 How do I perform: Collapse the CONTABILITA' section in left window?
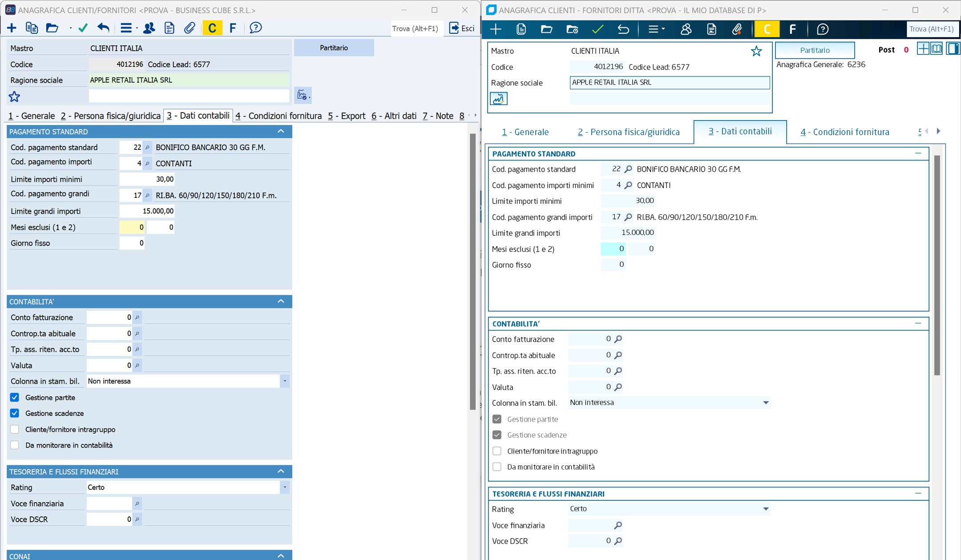pyautogui.click(x=281, y=302)
